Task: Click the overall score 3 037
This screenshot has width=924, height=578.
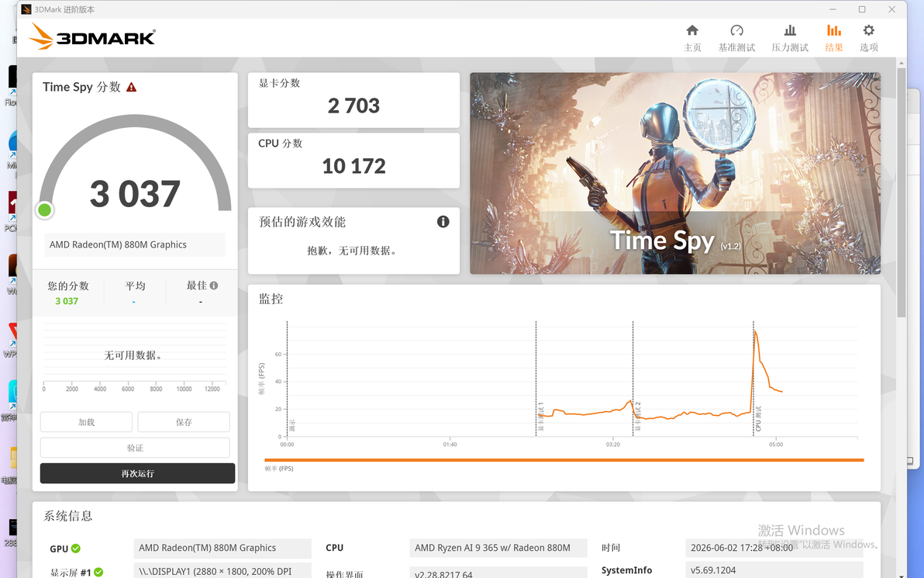Action: tap(135, 194)
